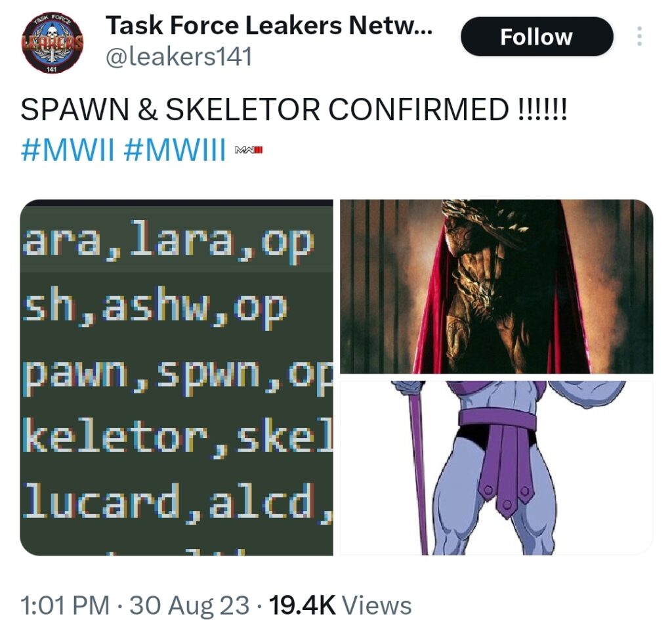Click the 1:01 PM timestamp
This screenshot has height=635, width=672.
coord(65,605)
